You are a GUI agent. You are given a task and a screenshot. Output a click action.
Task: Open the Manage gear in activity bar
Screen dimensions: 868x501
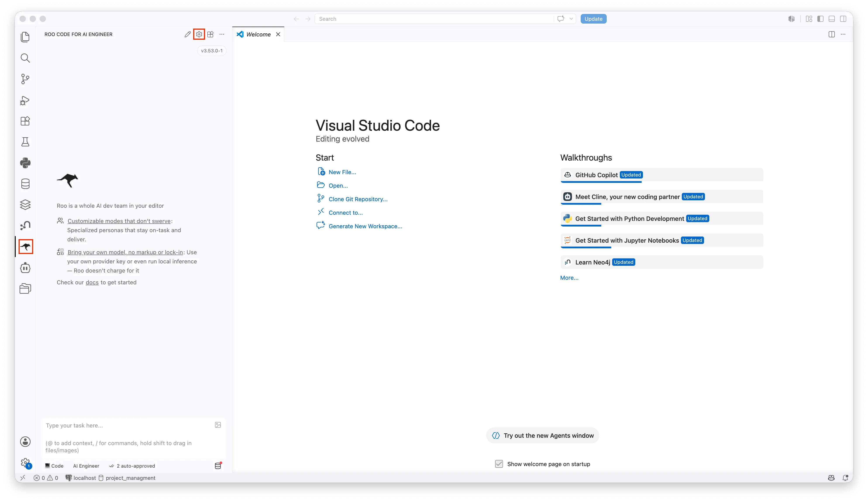25,463
